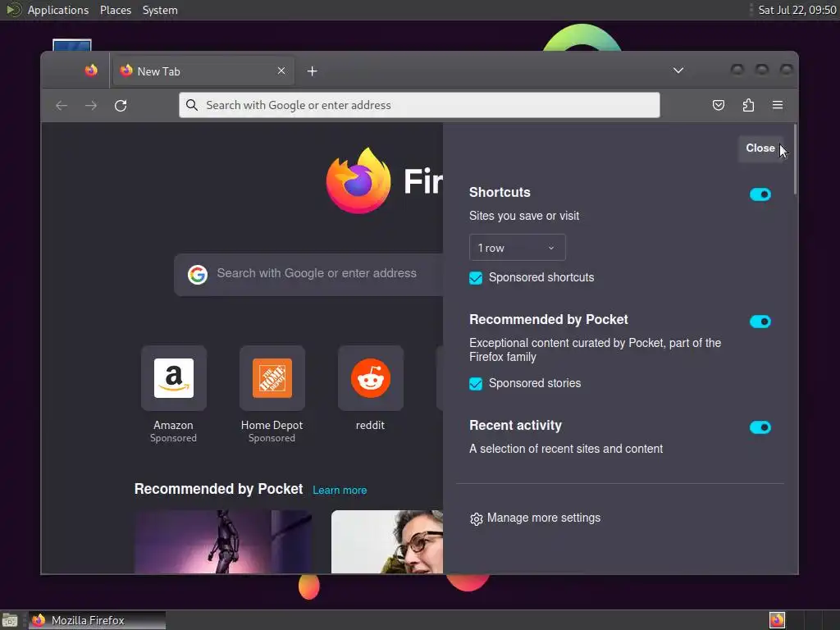
Task: Switch off Recent activity toggle
Action: [760, 427]
